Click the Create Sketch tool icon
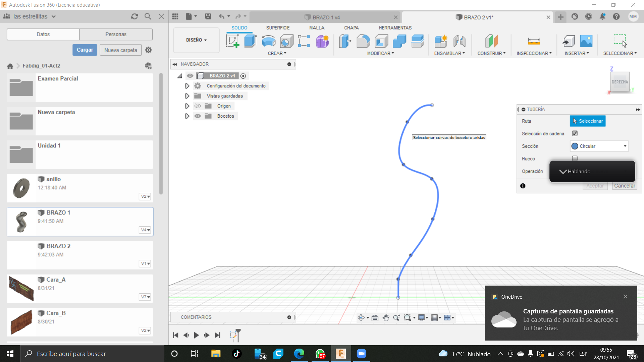 232,41
